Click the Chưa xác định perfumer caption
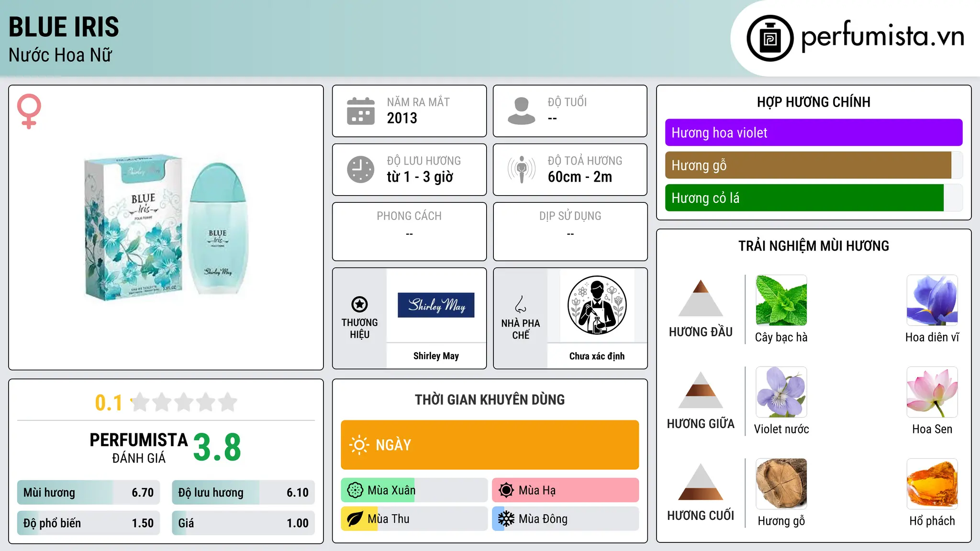980x551 pixels. coord(597,356)
